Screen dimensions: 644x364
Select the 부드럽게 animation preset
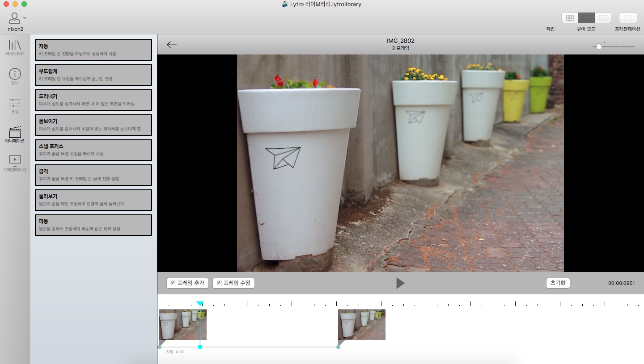(x=93, y=75)
